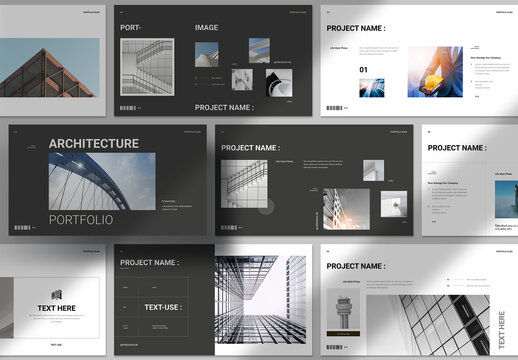Image resolution: width=518 pixels, height=360 pixels.
Task: Select the small blue skyscraper photo below 01
Action: [x=372, y=88]
